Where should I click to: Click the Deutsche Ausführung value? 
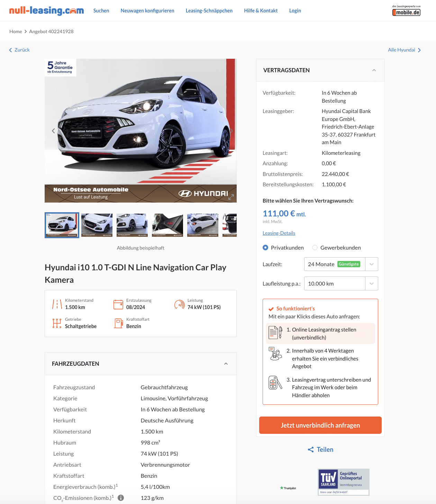[x=167, y=420]
